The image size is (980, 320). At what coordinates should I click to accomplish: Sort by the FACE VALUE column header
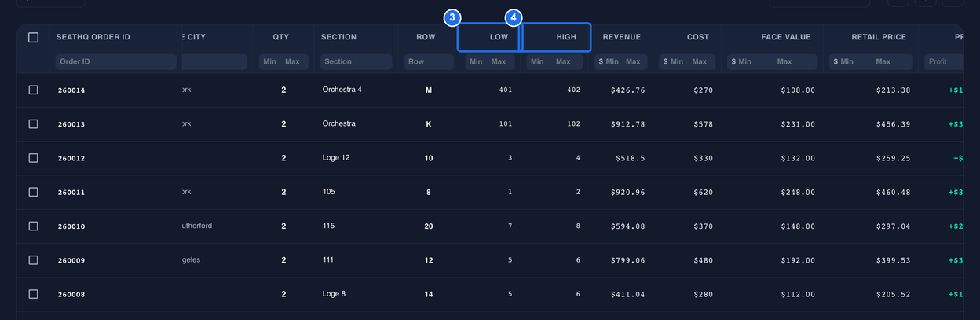point(786,37)
